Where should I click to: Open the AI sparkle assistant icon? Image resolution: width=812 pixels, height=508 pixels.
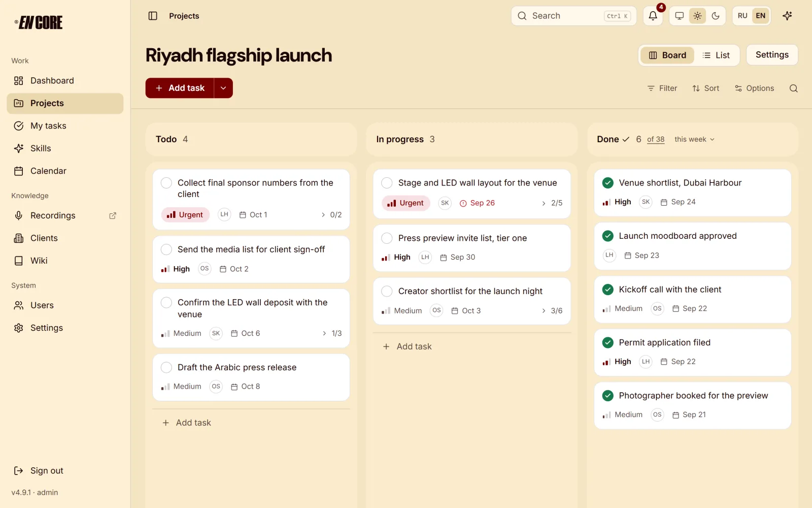point(787,16)
